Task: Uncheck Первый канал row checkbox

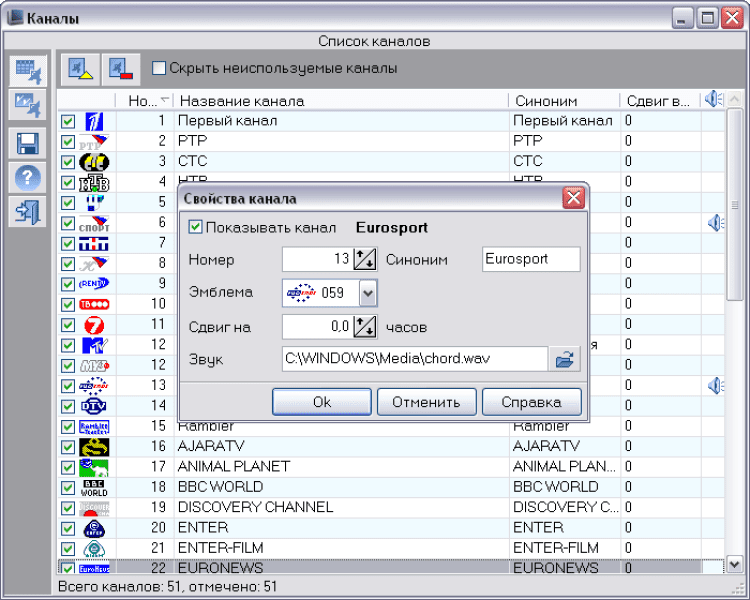Action: (x=68, y=122)
